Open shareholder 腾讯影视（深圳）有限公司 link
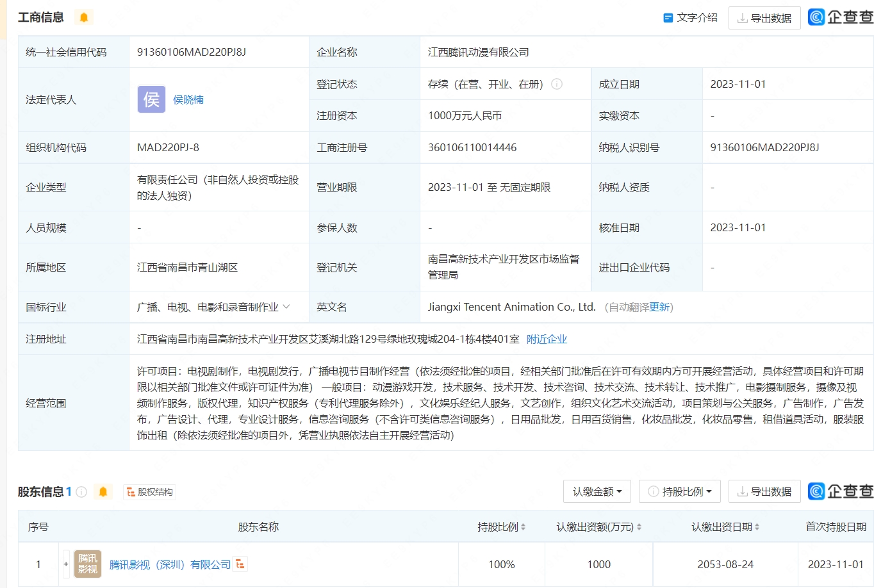Image resolution: width=874 pixels, height=588 pixels. tap(170, 565)
